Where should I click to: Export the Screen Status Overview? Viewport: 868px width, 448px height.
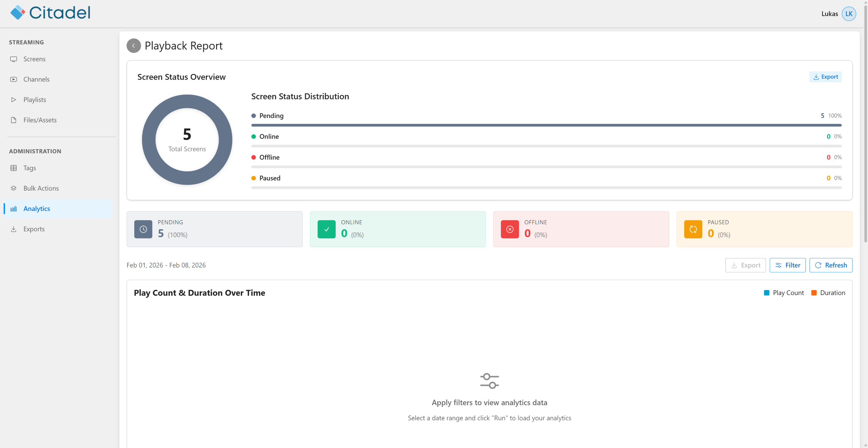click(x=825, y=77)
